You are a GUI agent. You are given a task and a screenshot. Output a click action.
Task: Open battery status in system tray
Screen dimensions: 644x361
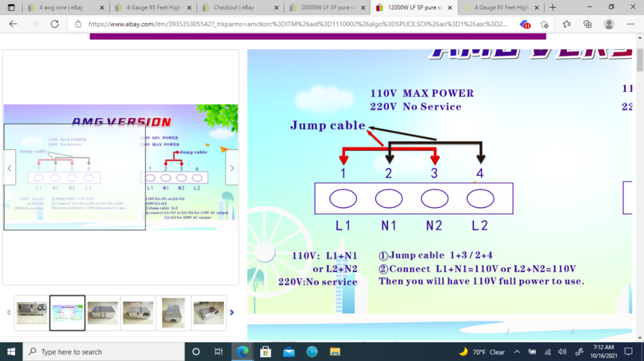click(x=533, y=351)
